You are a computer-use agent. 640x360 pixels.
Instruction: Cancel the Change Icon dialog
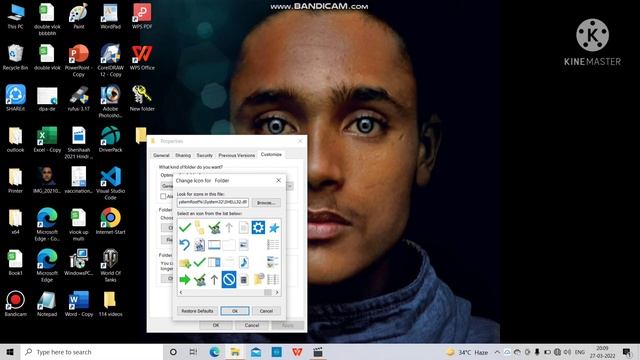pos(266,311)
